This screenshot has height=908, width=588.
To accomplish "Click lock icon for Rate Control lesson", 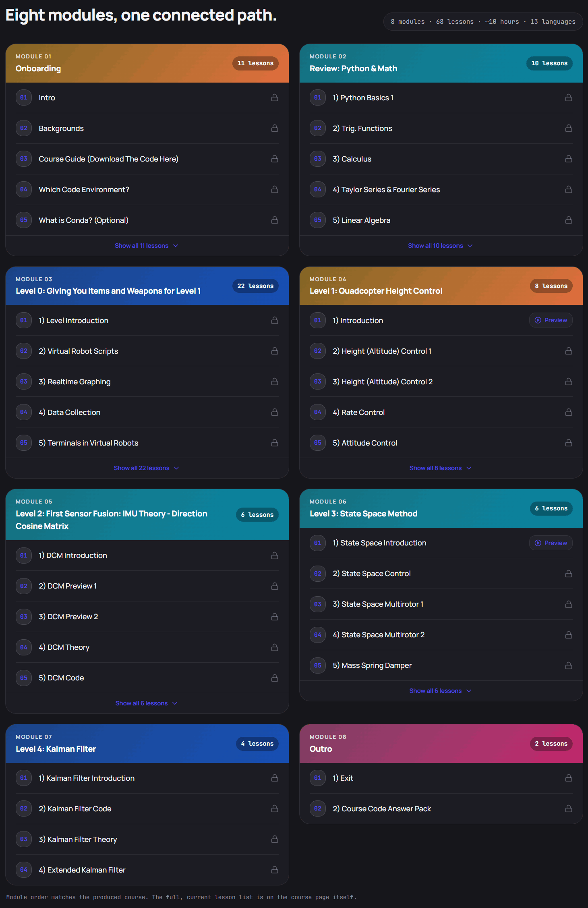I will point(569,412).
